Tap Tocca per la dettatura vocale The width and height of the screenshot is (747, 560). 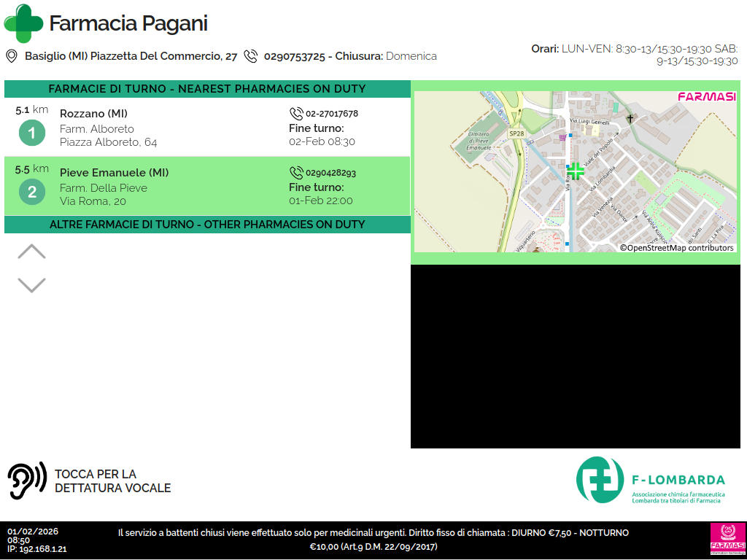tap(112, 481)
